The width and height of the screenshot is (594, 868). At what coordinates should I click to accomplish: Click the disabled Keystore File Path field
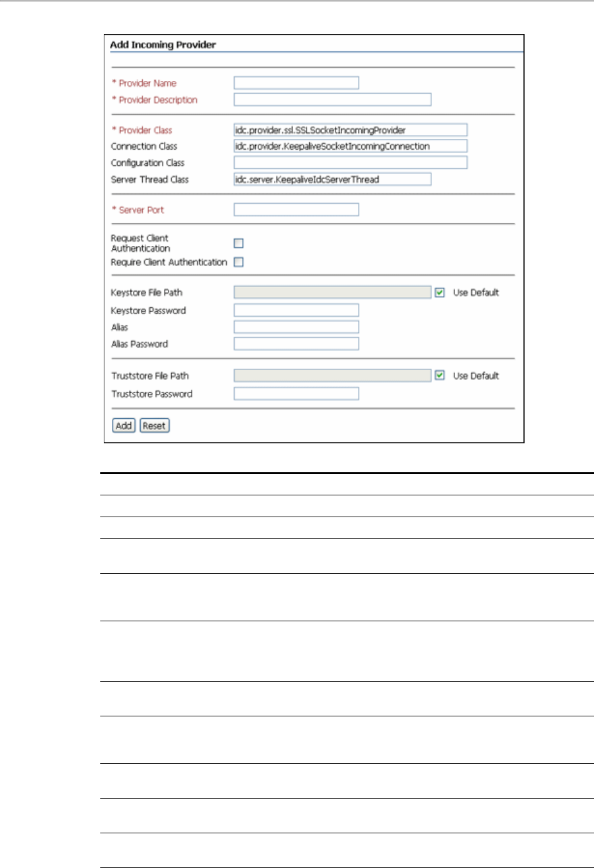coord(332,292)
